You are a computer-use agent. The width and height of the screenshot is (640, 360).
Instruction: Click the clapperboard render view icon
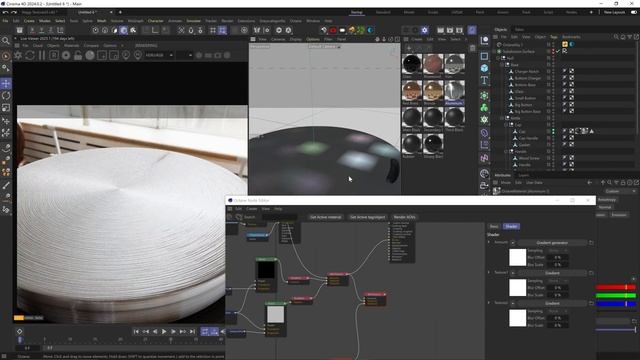[440, 30]
